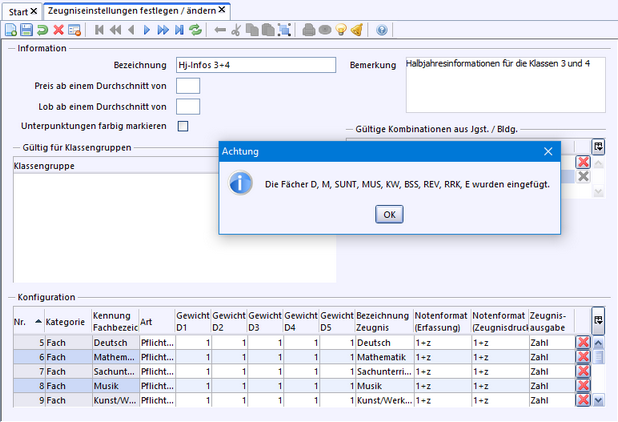Viewport: 618px width, 422px height.
Task: Jump to last record icon
Action: click(x=179, y=30)
